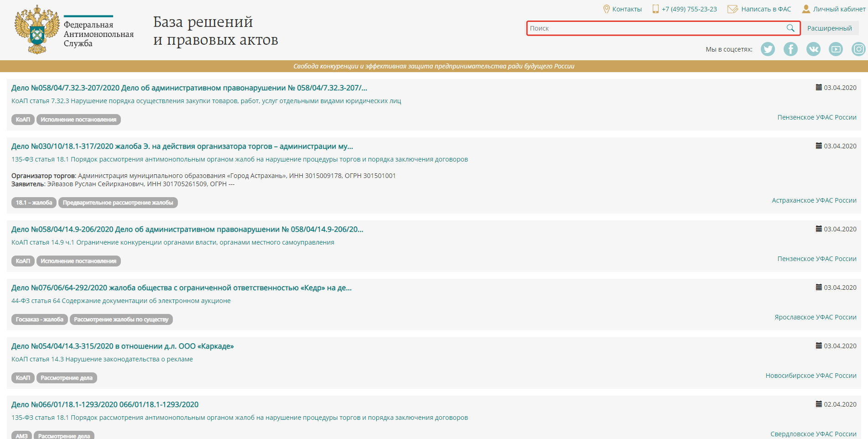Open case Дело №066/01/18.1-1293/2020
The width and height of the screenshot is (868, 439).
(105, 404)
